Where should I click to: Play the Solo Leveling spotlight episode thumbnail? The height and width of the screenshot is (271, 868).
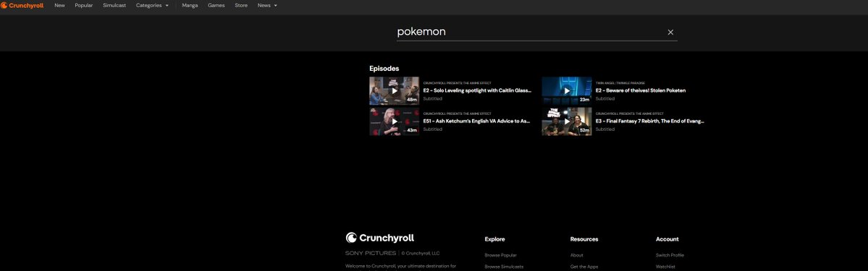(x=394, y=91)
